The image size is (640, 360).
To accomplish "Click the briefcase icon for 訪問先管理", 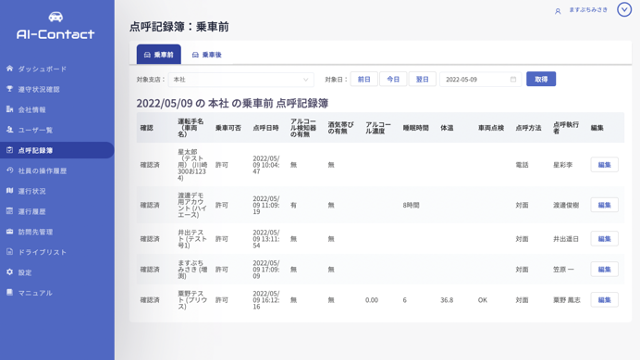I will pyautogui.click(x=9, y=231).
